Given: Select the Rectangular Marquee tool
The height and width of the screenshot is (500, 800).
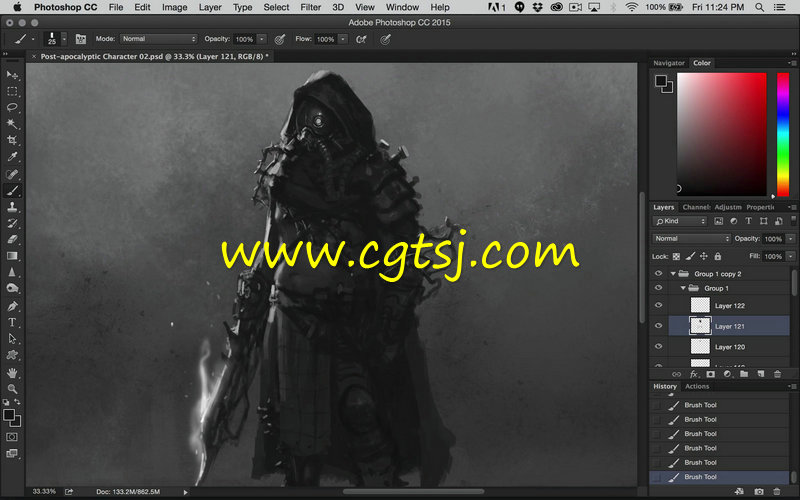Looking at the screenshot, I should (x=12, y=92).
